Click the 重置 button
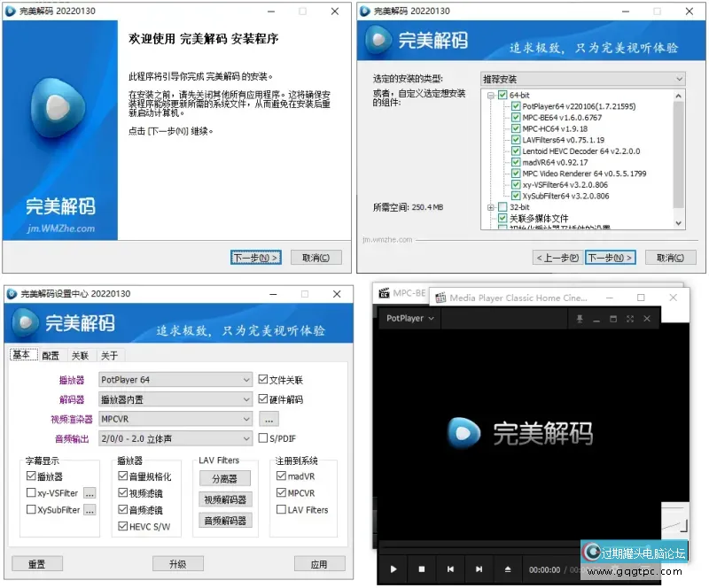The width and height of the screenshot is (709, 588). tap(37, 564)
